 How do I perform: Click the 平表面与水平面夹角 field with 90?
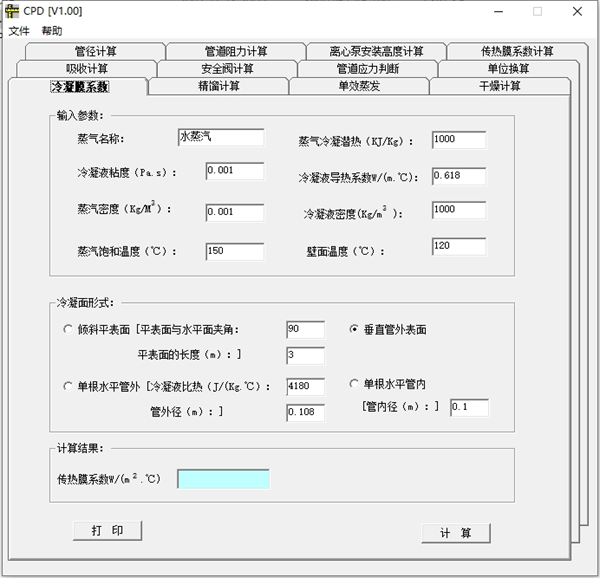pyautogui.click(x=305, y=329)
